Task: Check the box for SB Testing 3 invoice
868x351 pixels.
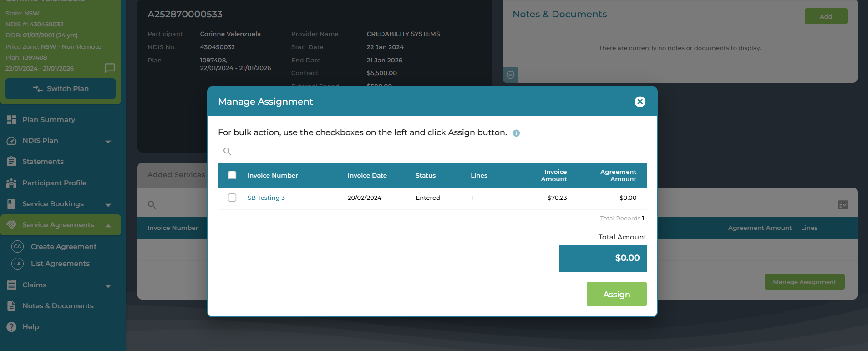Action: coord(232,198)
